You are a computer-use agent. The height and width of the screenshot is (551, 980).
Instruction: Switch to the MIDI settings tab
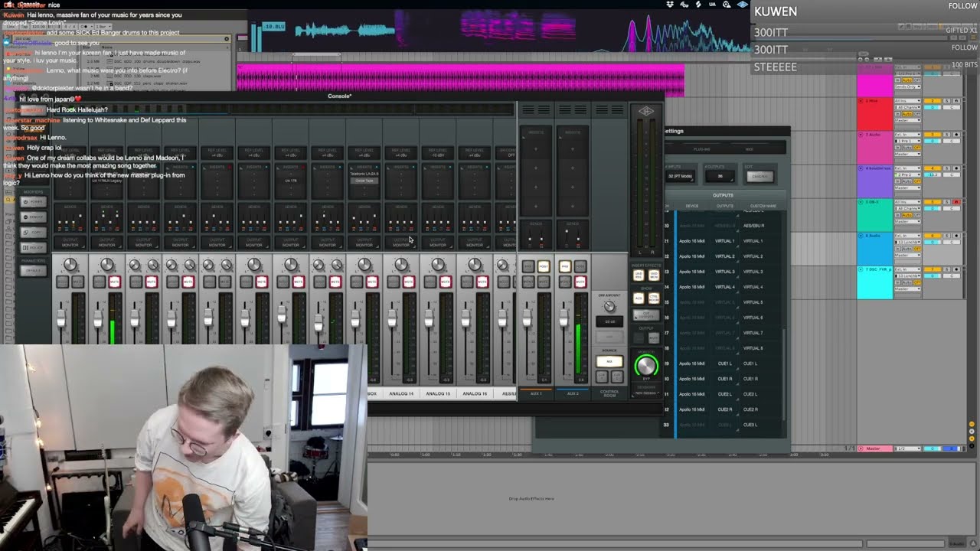click(x=750, y=149)
